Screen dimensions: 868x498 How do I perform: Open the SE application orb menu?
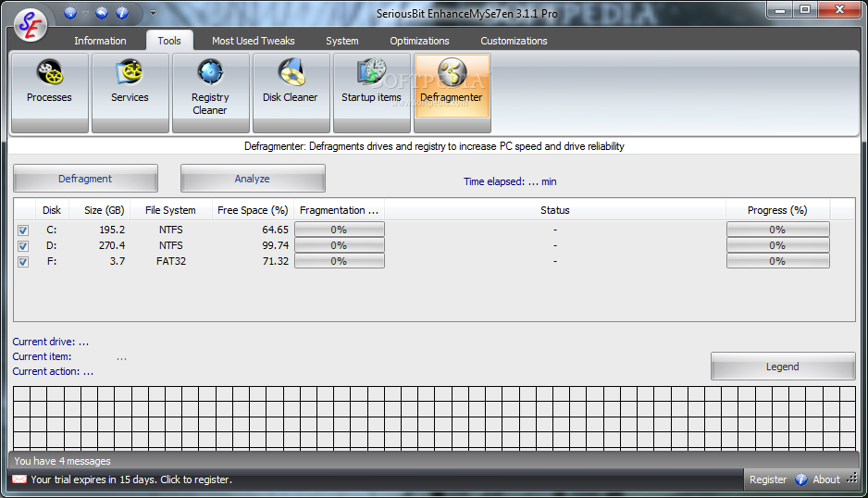[x=31, y=24]
